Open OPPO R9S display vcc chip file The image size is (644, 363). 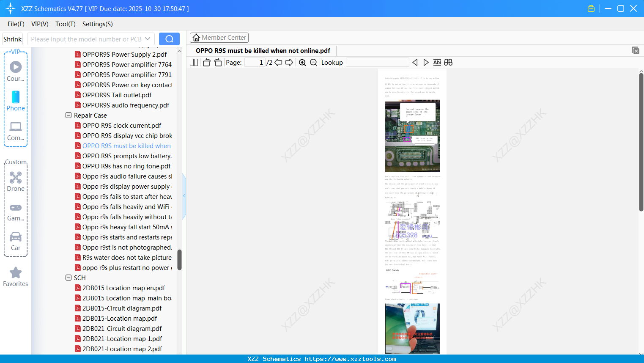[x=127, y=135]
